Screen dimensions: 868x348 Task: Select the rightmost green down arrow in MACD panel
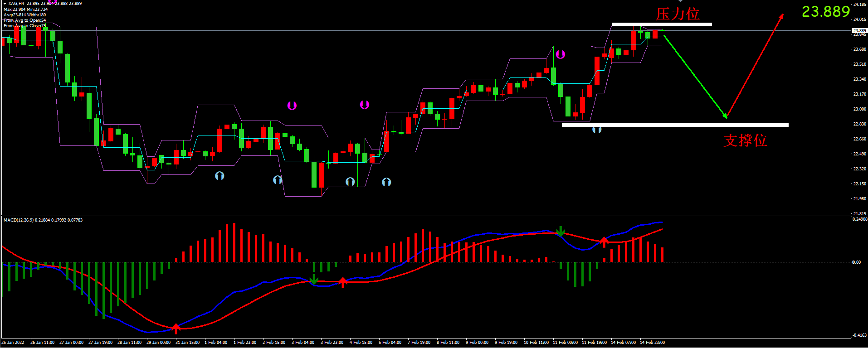click(561, 232)
